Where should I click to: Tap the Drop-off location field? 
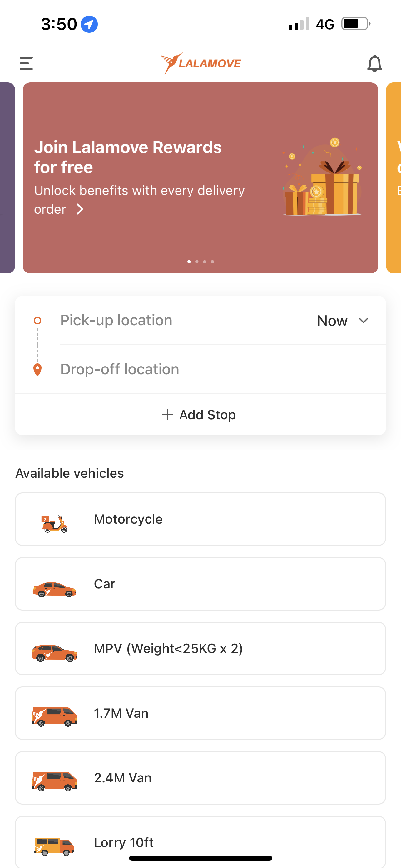[x=223, y=369]
